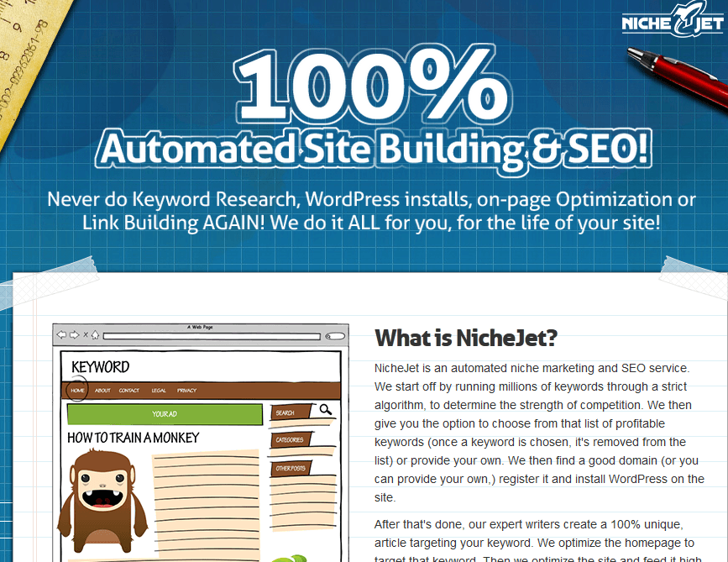
Task: Click the line 'article targeting your keyword'
Action: tap(534, 544)
